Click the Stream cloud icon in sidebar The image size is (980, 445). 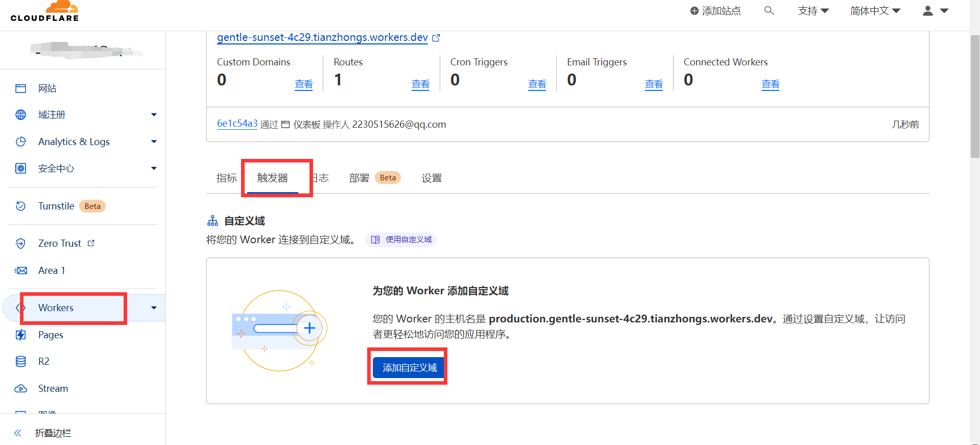point(20,388)
